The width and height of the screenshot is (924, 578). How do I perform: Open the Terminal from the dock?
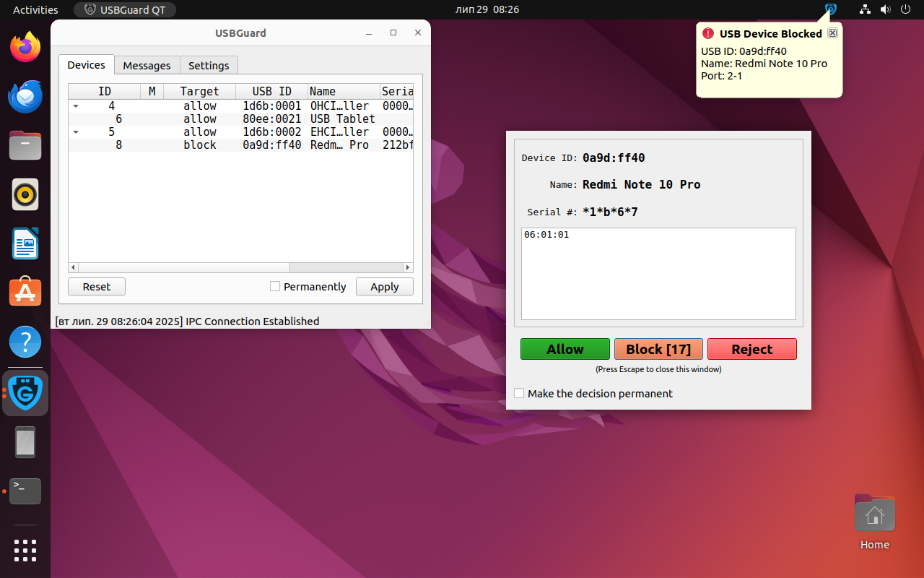tap(25, 491)
